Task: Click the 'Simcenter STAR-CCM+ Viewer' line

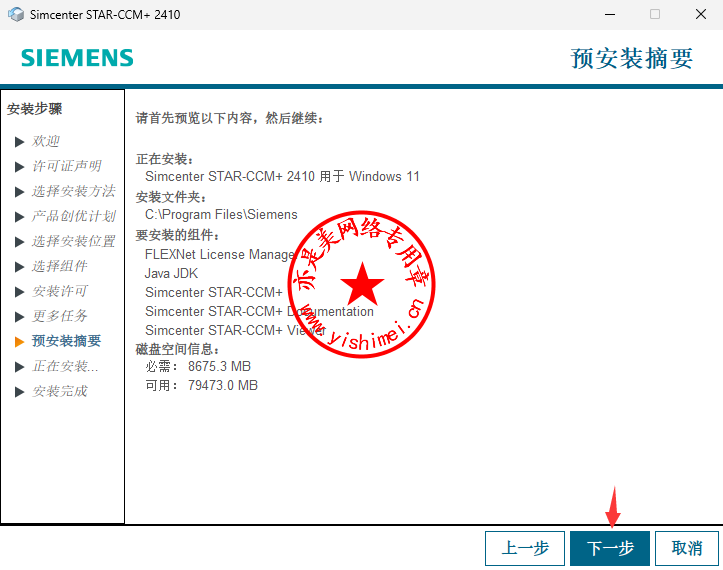Action: (235, 330)
